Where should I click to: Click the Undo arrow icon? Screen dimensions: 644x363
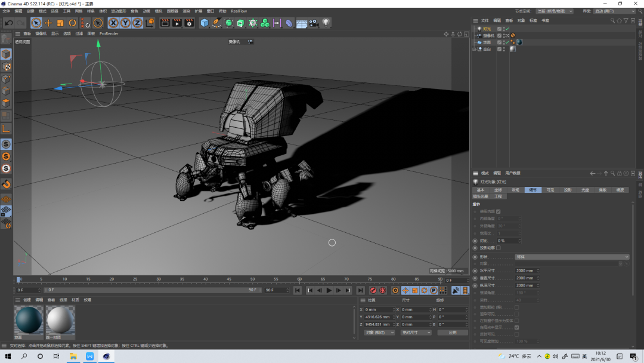pos(8,23)
